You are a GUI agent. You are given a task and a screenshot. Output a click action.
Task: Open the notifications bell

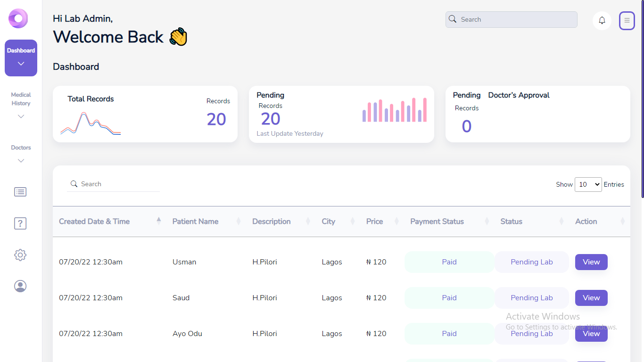click(x=602, y=20)
